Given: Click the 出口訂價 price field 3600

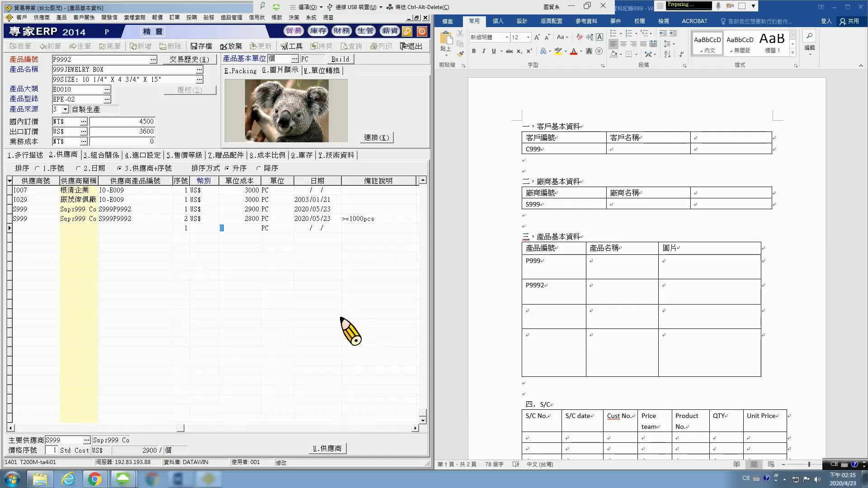Looking at the screenshot, I should (122, 131).
